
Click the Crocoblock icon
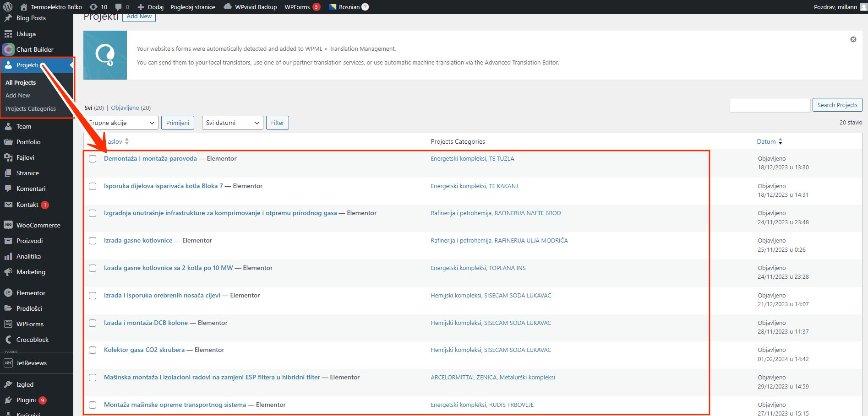(8, 340)
